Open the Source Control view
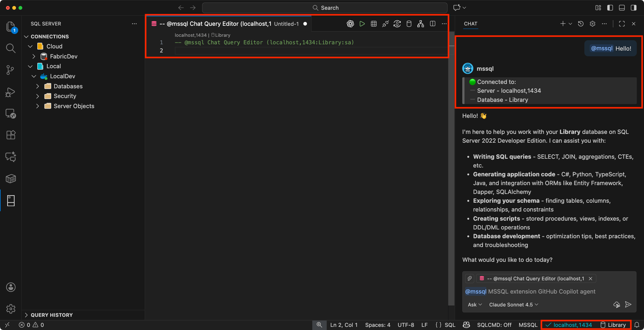 (10, 70)
